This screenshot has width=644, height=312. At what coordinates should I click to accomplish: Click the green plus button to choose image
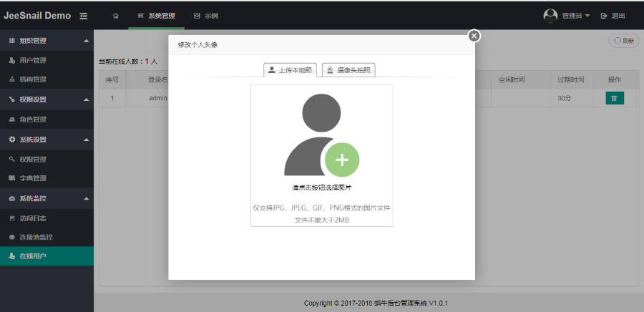pos(342,160)
